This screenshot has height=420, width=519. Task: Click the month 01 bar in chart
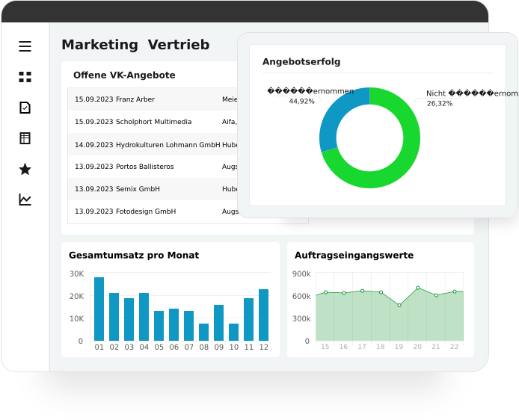[x=99, y=309]
